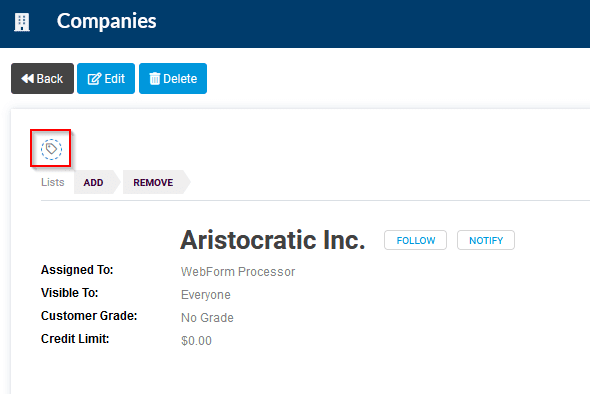Click the trash can icon on Delete
The height and width of the screenshot is (394, 590).
click(155, 78)
